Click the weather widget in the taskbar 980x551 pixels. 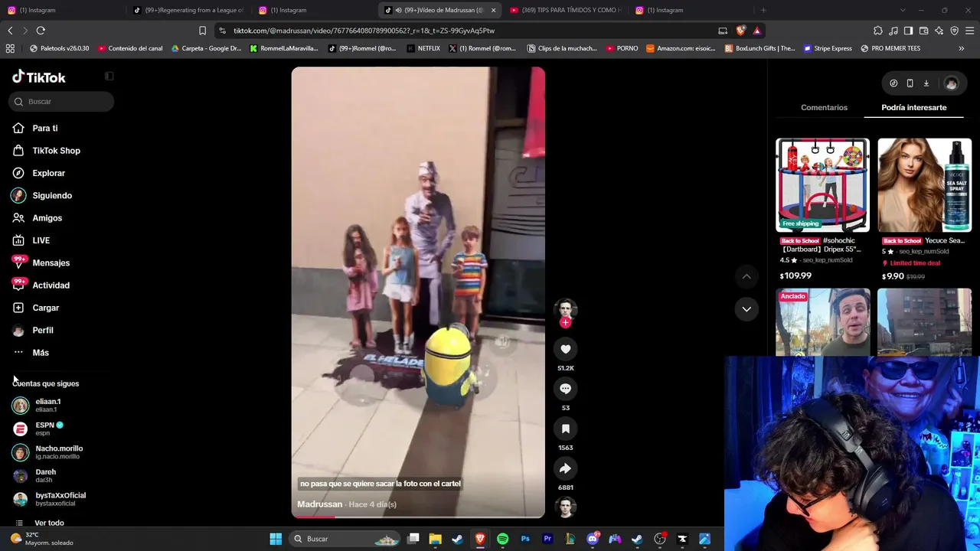pos(43,539)
